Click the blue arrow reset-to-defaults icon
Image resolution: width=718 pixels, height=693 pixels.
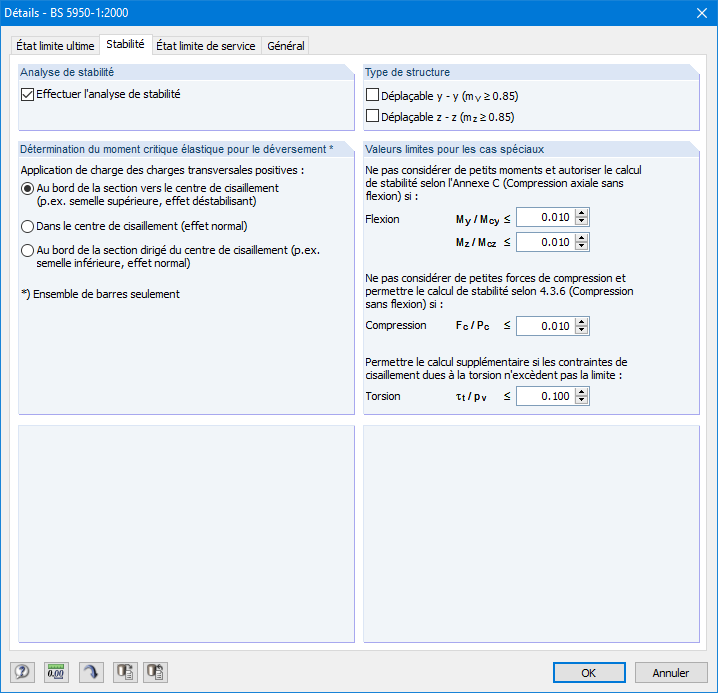(91, 672)
